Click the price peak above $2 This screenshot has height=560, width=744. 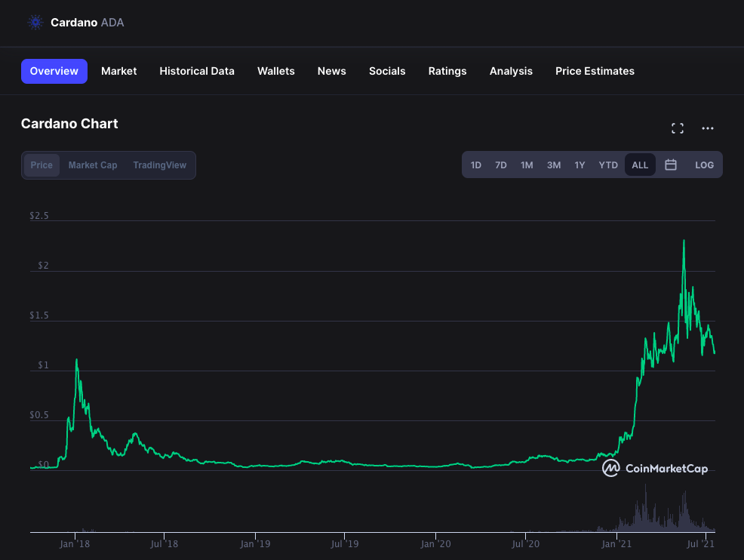pos(684,241)
